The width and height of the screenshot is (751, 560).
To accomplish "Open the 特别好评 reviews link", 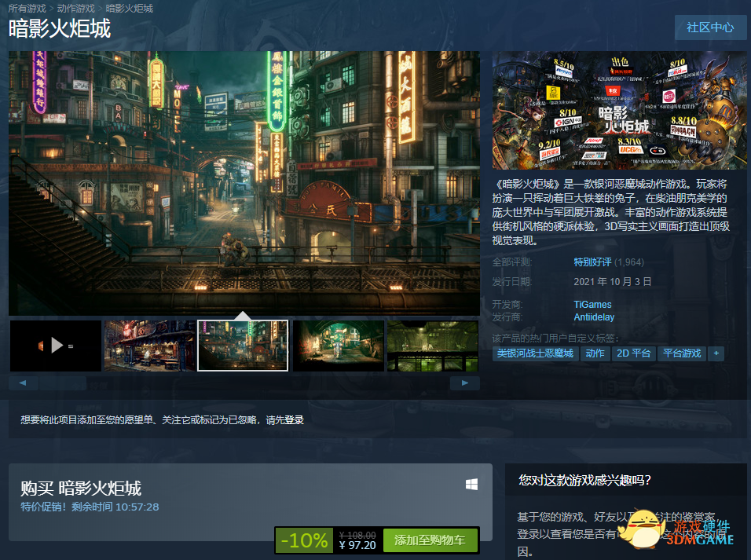I will click(592, 262).
